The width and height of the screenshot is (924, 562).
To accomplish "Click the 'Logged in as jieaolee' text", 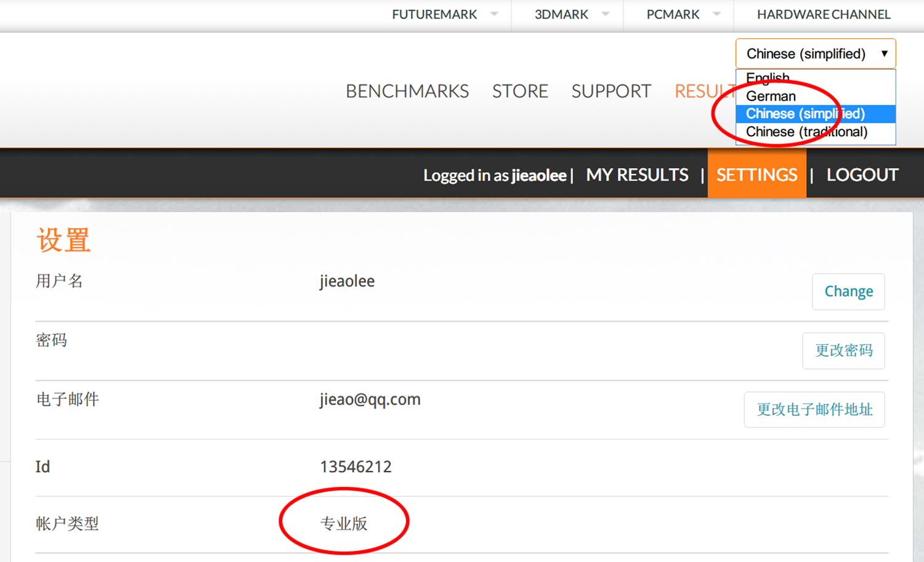I will (495, 176).
